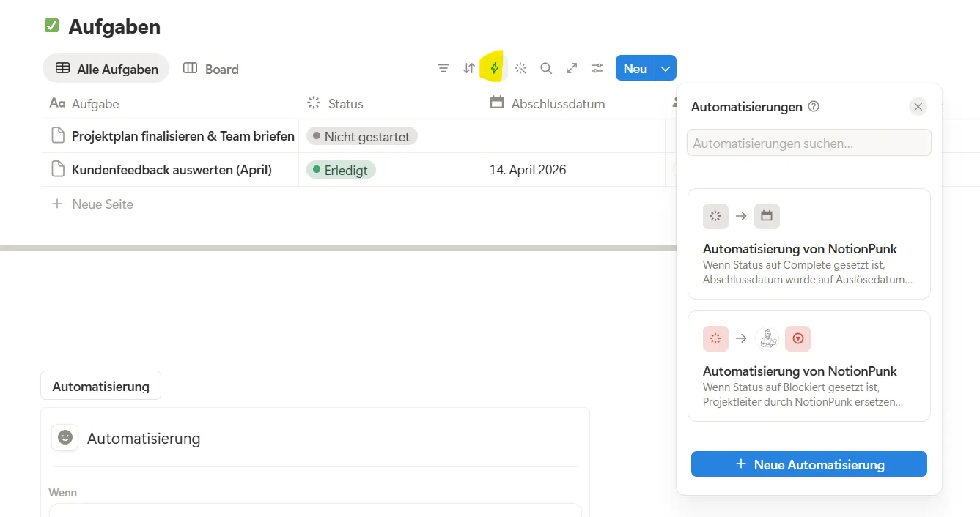This screenshot has width=980, height=517.
Task: Open the filter icon in the toolbar
Action: coord(443,69)
